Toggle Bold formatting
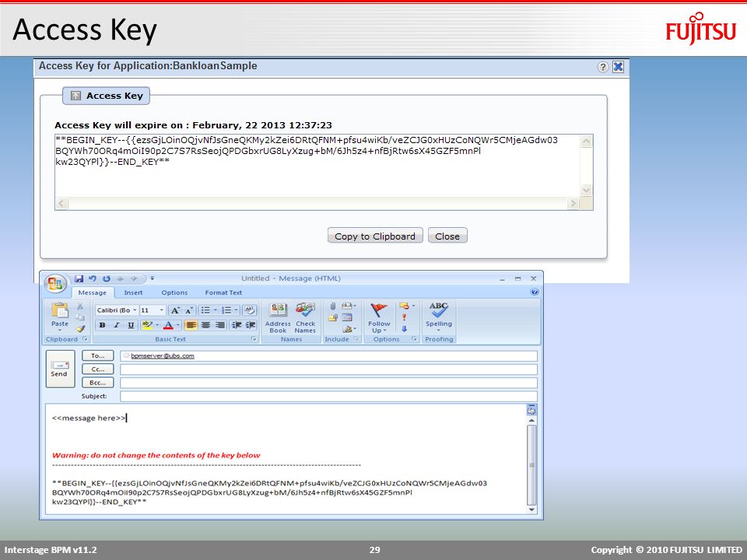 (x=103, y=325)
